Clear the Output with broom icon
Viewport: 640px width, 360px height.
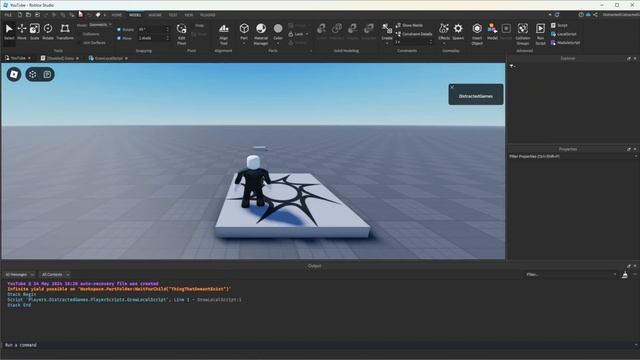tap(625, 275)
